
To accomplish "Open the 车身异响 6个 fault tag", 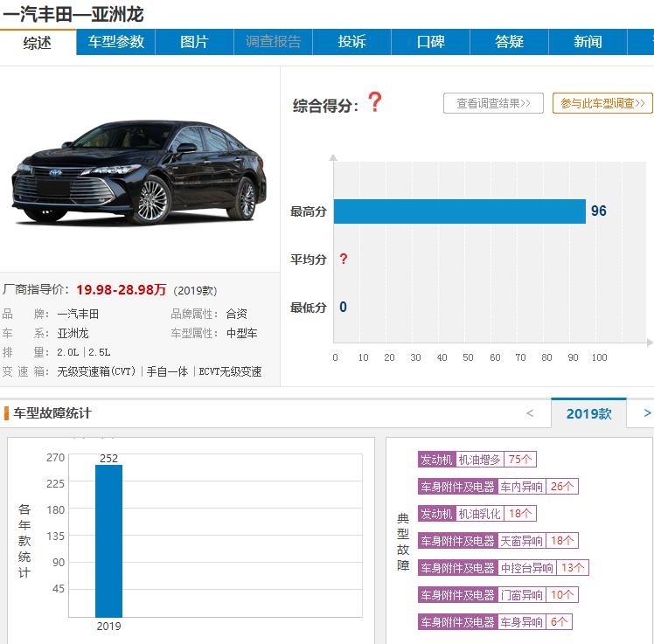I will tap(495, 622).
